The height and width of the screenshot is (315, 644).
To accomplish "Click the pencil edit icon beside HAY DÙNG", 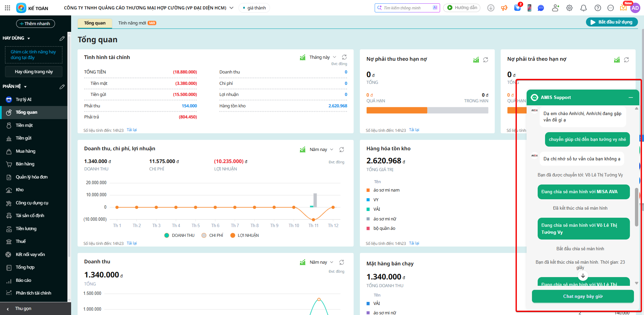I will 62,38.
